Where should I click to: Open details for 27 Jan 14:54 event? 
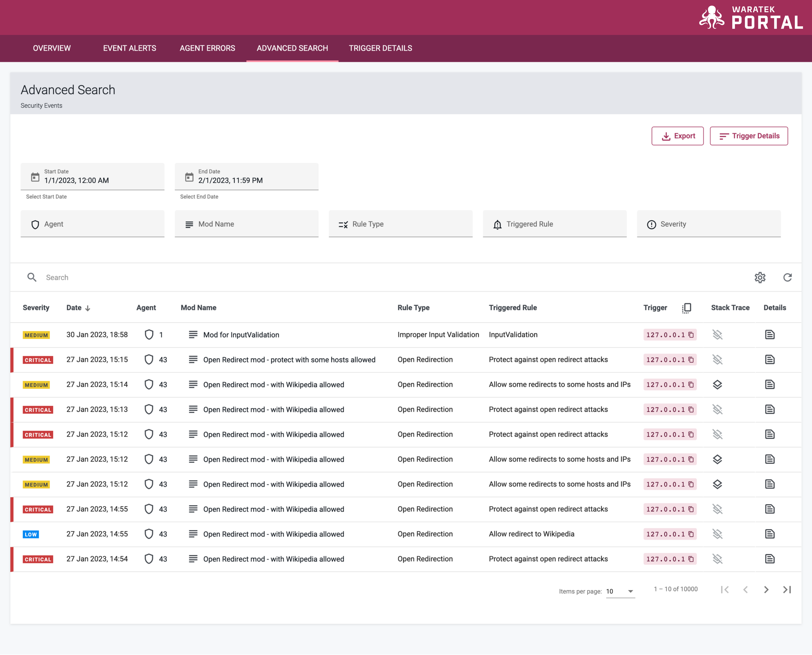(770, 559)
